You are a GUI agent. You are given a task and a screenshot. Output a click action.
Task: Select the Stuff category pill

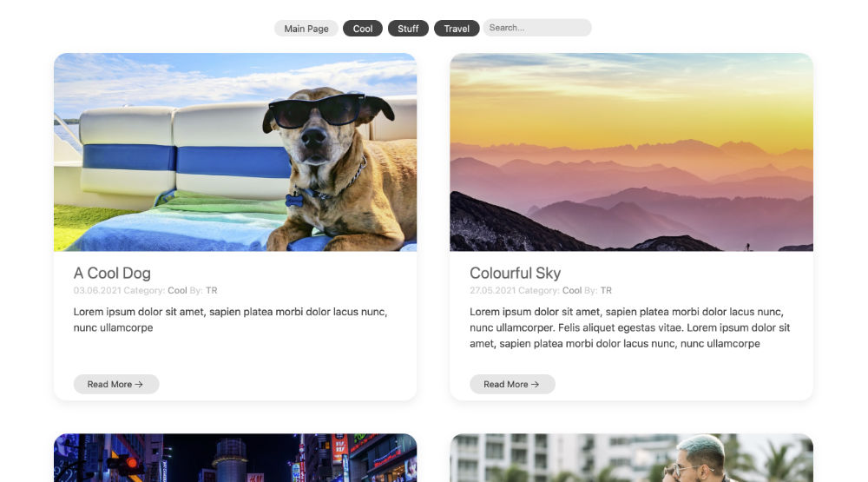408,29
